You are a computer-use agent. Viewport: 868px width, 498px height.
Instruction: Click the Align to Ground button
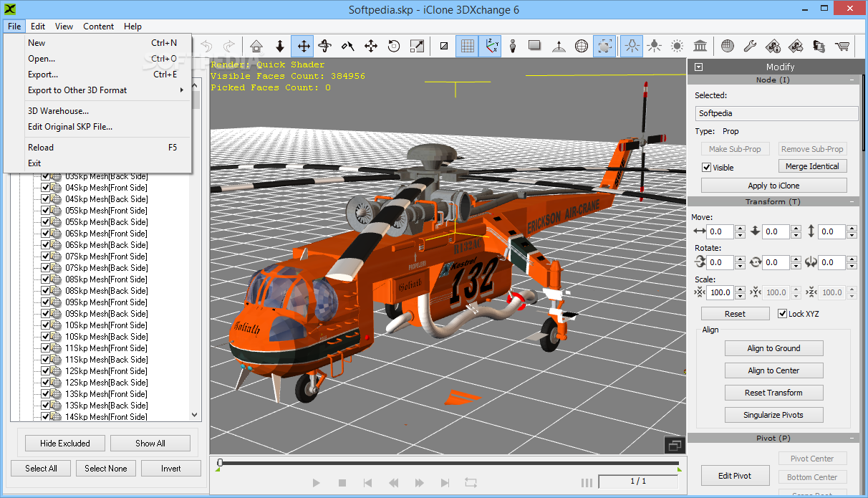[773, 348]
